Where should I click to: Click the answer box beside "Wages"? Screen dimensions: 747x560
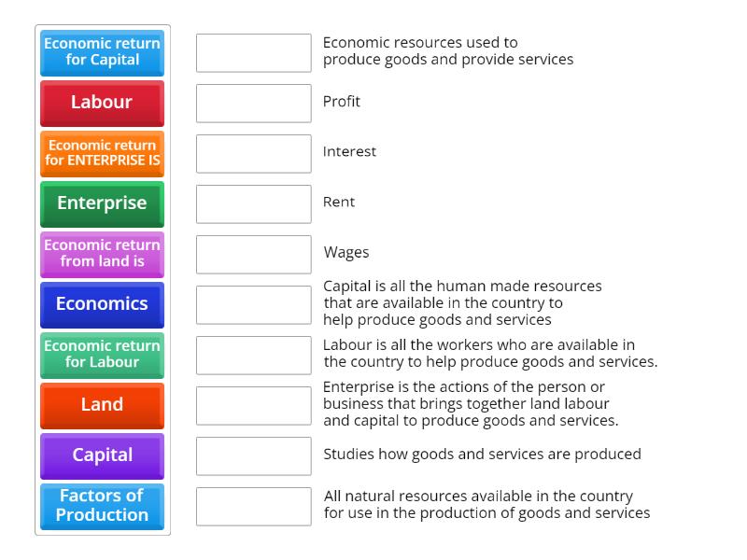[253, 254]
